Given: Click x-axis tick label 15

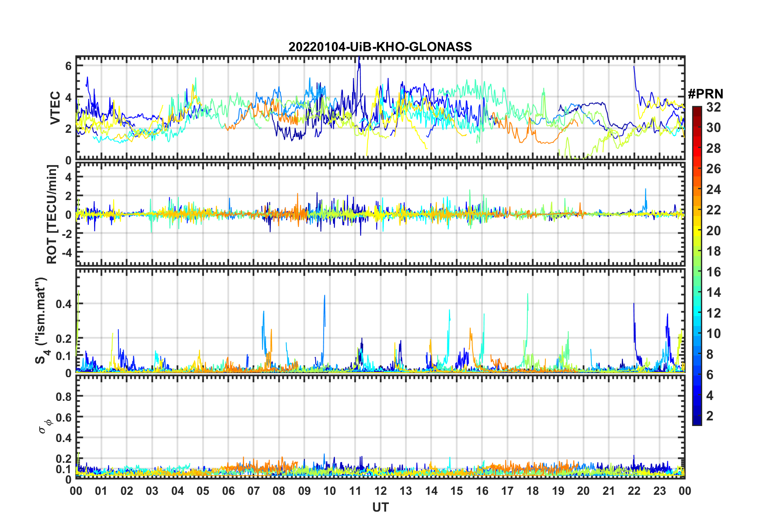Looking at the screenshot, I should 457,491.
